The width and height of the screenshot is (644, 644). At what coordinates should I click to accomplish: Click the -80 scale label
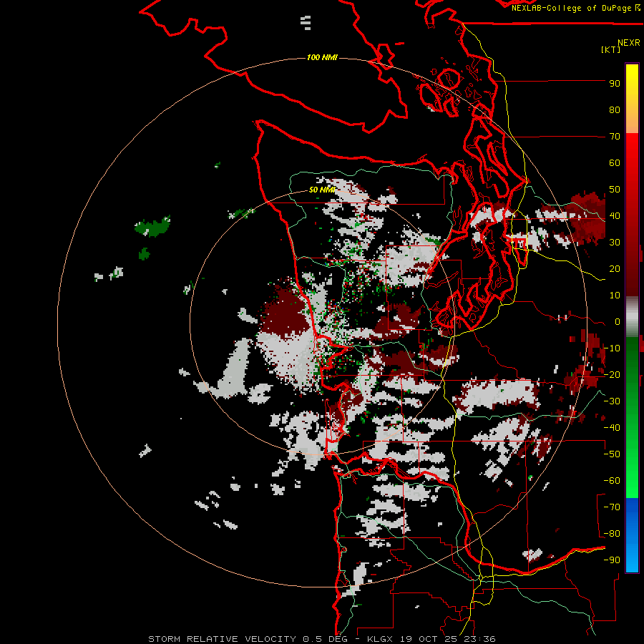[612, 534]
